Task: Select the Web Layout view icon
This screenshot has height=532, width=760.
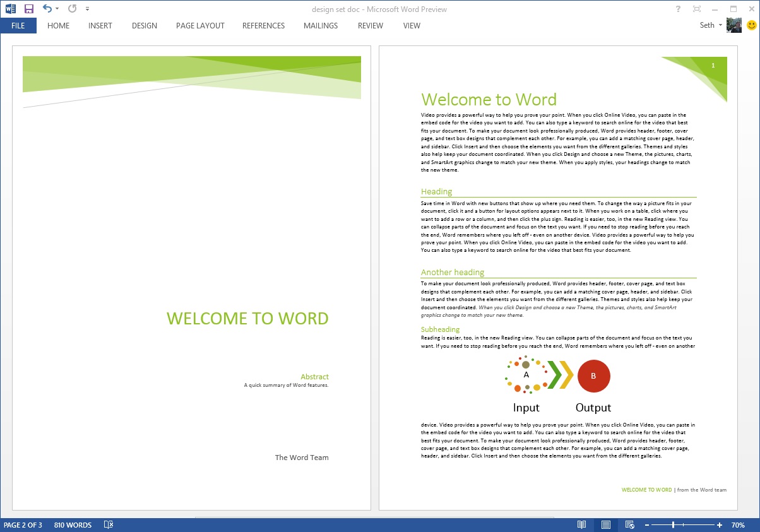Action: tap(629, 524)
